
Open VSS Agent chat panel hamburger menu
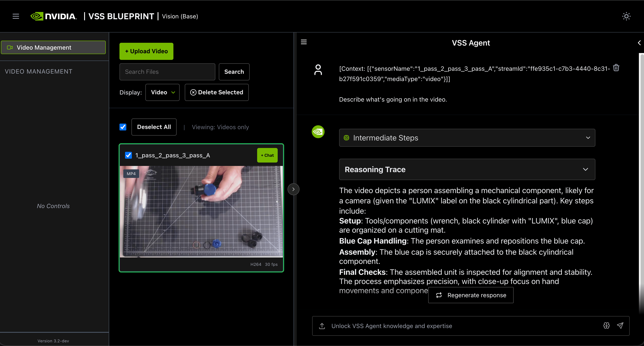pyautogui.click(x=304, y=42)
